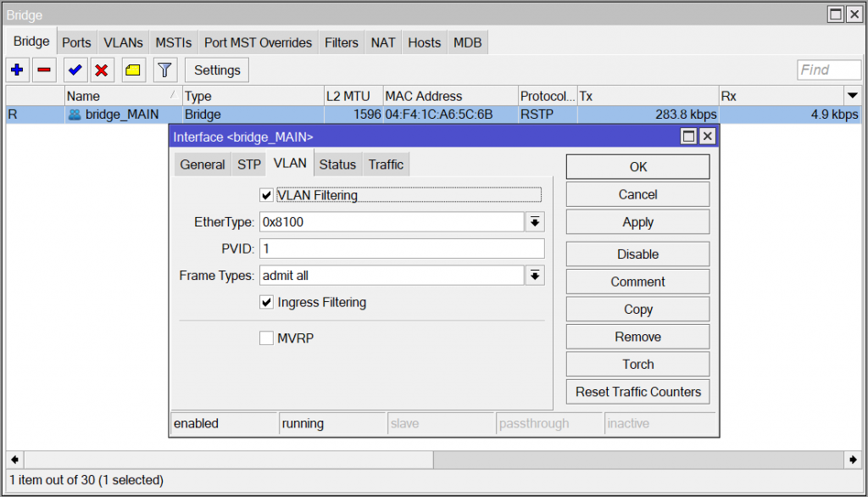Select the VLAN tab in the dialog

pyautogui.click(x=290, y=163)
